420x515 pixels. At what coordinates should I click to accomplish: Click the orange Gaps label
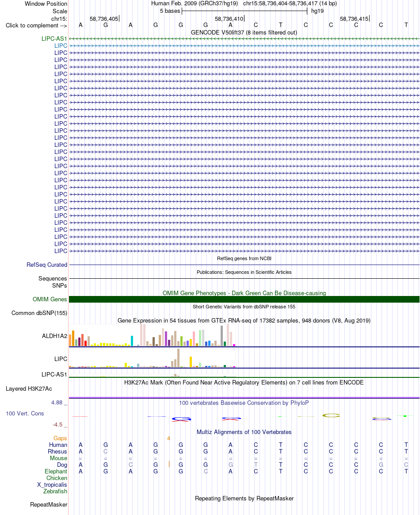pos(60,438)
